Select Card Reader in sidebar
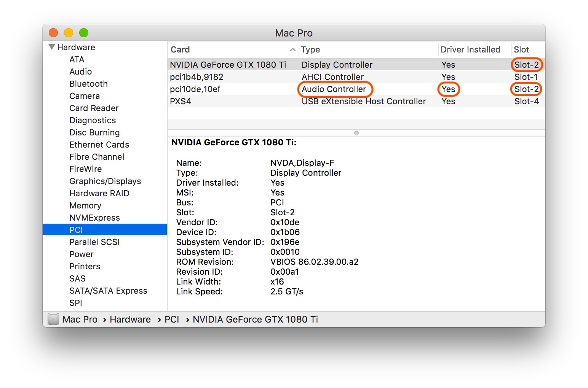 tap(94, 108)
